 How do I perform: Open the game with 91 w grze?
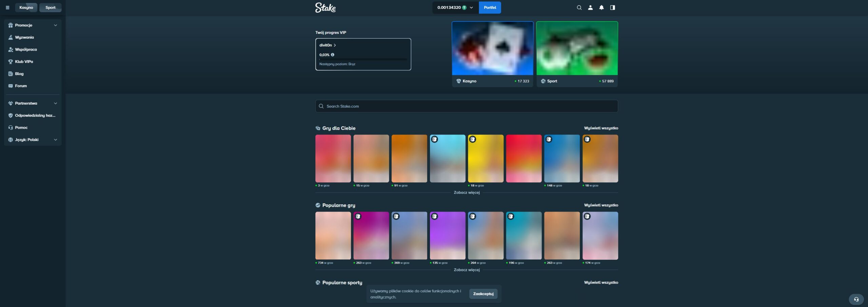click(409, 159)
